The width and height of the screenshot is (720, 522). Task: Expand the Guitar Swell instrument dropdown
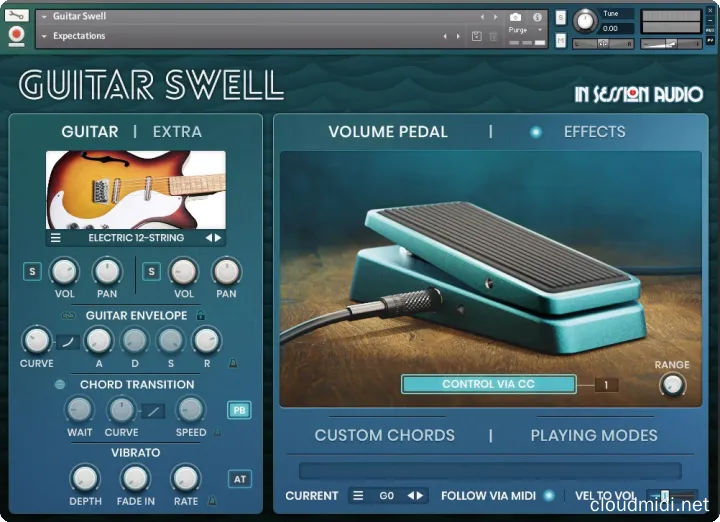tap(44, 17)
